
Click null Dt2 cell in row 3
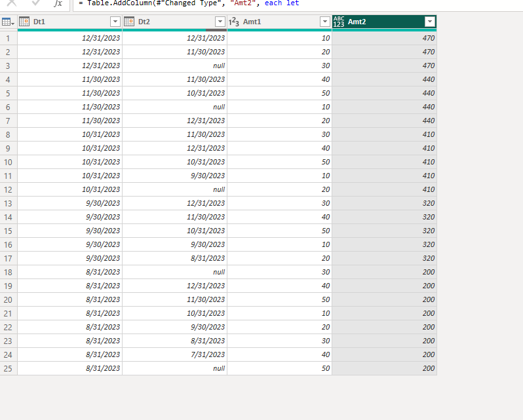(x=174, y=66)
